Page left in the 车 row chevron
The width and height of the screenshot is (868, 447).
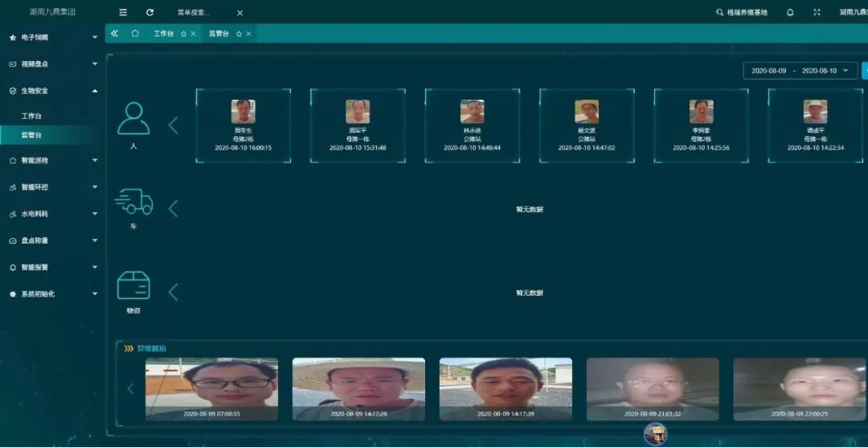coord(174,209)
